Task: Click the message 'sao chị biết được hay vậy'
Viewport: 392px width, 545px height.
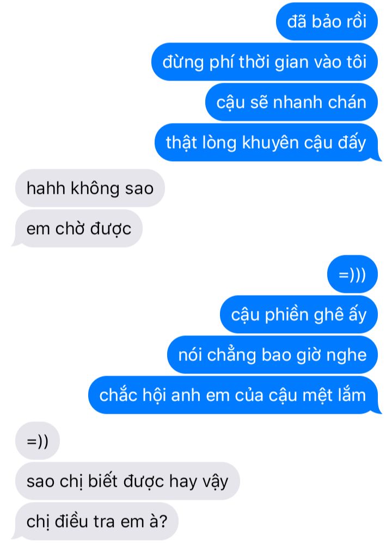Action: [127, 481]
